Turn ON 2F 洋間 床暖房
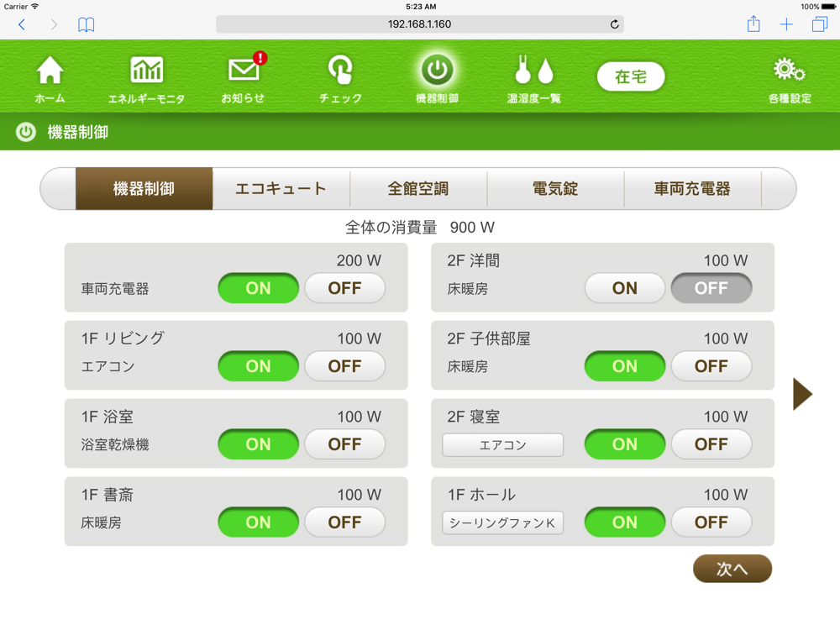Viewport: 840px width, 630px height. [625, 288]
